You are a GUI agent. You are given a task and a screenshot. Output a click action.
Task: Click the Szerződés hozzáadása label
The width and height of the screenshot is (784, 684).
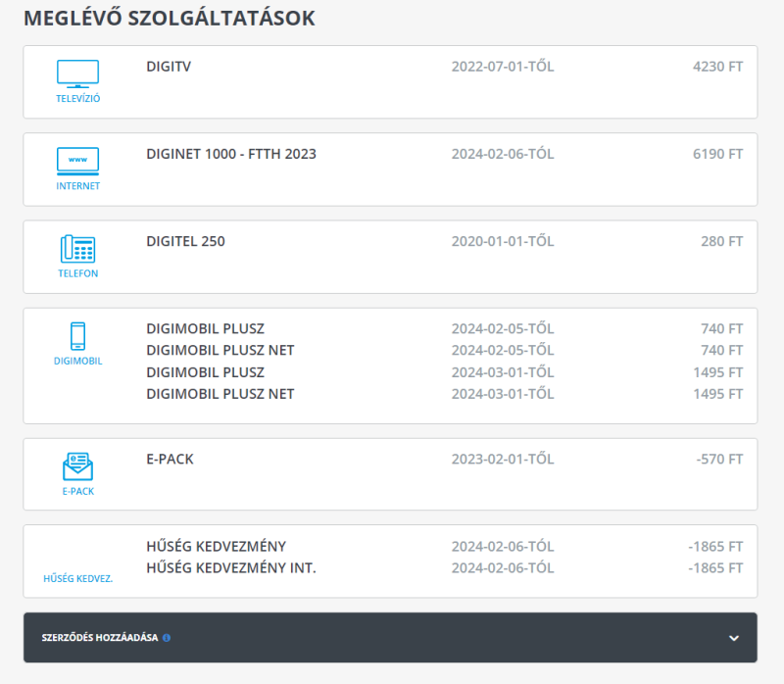[x=100, y=638]
